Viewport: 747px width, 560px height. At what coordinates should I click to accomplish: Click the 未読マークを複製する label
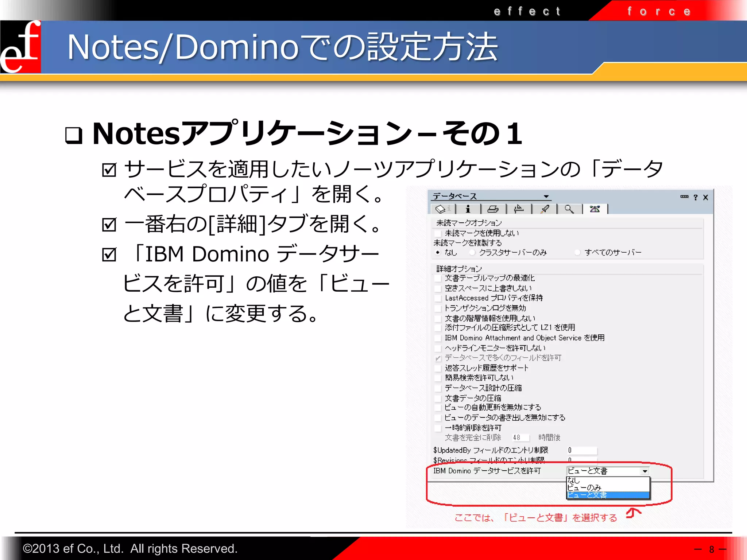[468, 243]
